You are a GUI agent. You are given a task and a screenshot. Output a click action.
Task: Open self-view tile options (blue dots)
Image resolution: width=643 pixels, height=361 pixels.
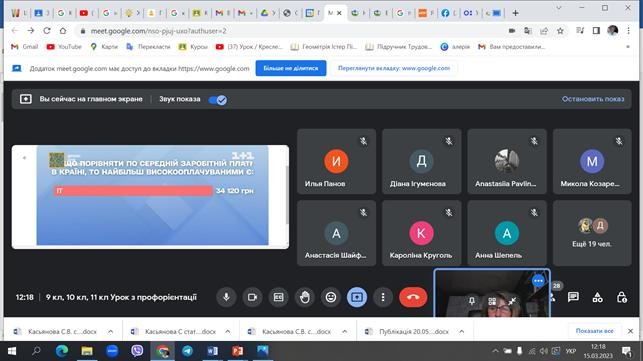click(x=538, y=281)
